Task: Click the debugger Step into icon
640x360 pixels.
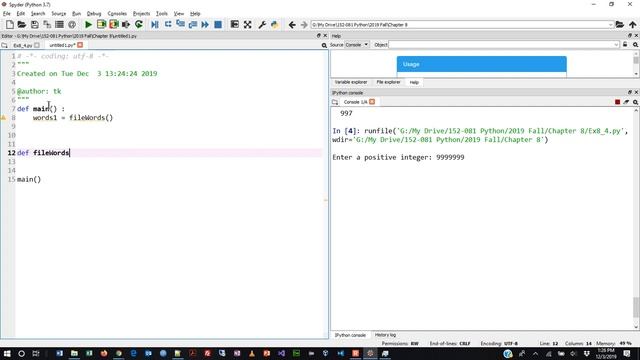Action: (180, 24)
